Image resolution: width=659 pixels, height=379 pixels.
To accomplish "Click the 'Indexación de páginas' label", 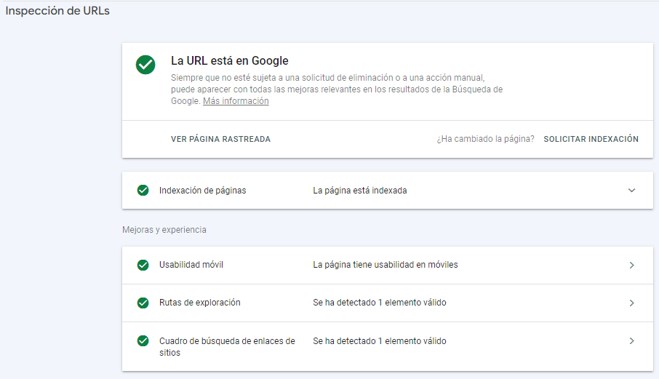I will [x=203, y=190].
